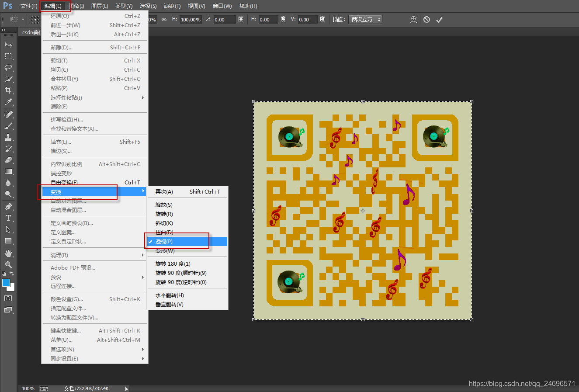Image resolution: width=579 pixels, height=392 pixels.
Task: Select the Quick Selection tool
Action: (8, 79)
